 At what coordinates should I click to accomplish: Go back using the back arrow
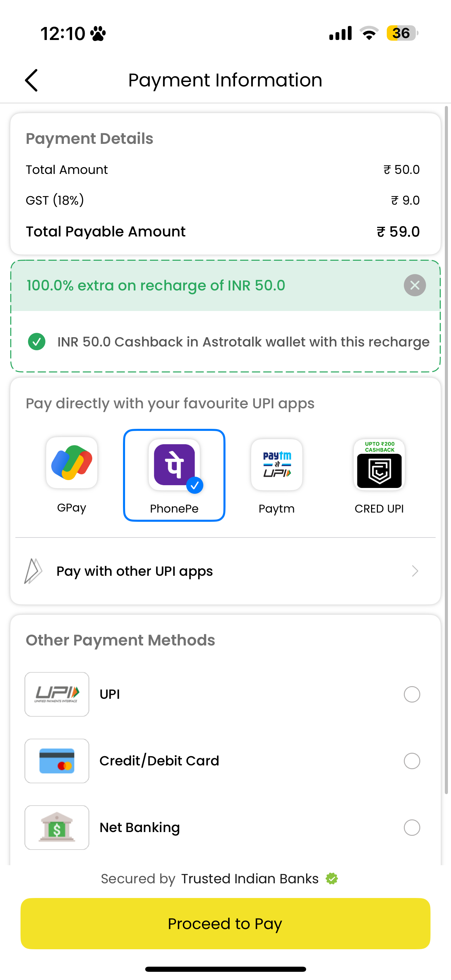point(31,80)
